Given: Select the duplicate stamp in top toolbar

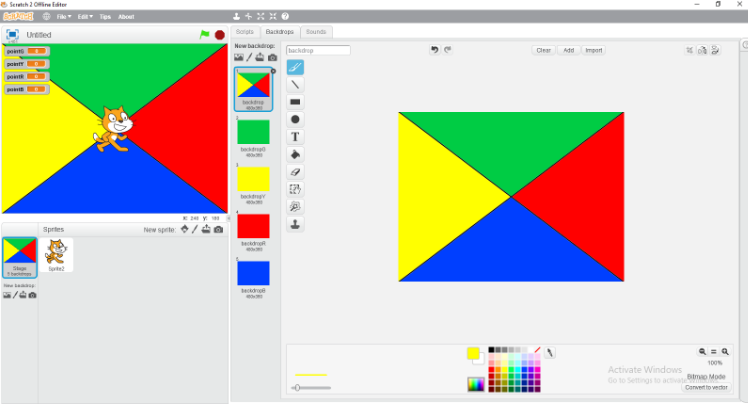Looking at the screenshot, I should tap(236, 16).
